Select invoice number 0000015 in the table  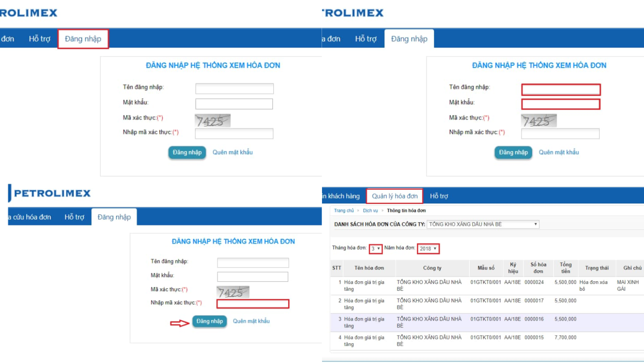[x=534, y=338]
